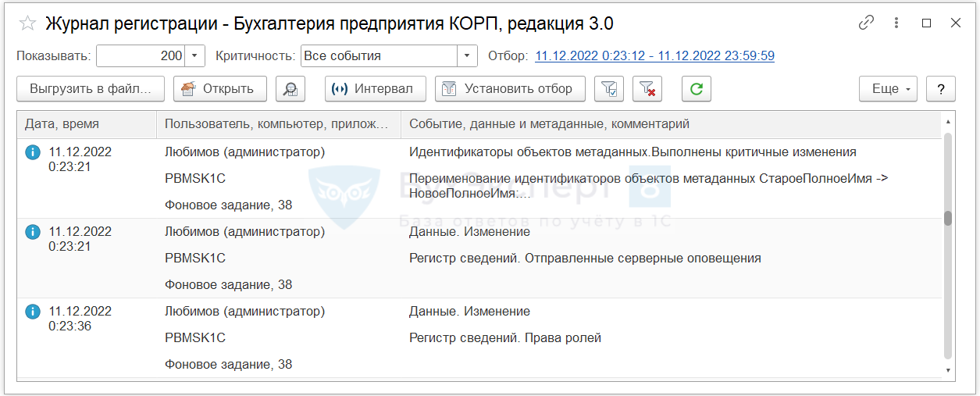Viewport: 980px width, 396px height.
Task: Sort by Дата, время column header
Action: (x=87, y=124)
